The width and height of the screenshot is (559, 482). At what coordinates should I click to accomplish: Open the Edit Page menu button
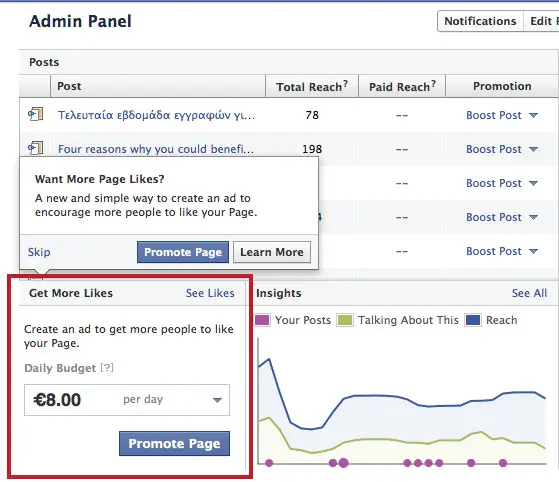point(541,21)
